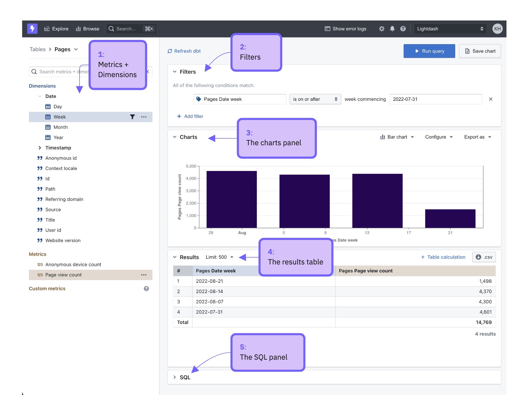This screenshot has width=532, height=415.
Task: Open more options for Page view count
Action: 144,275
